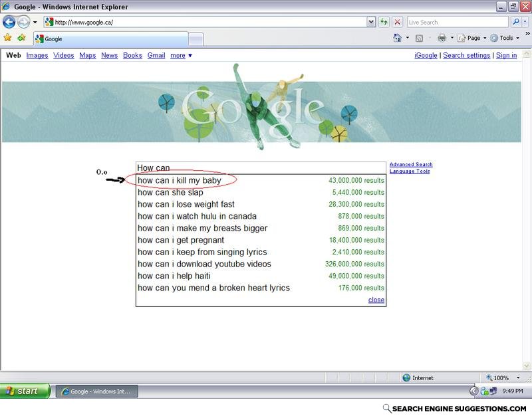The image size is (532, 416).
Task: Select suggestion 'how can i keep from singing lyrics'
Action: [x=261, y=252]
